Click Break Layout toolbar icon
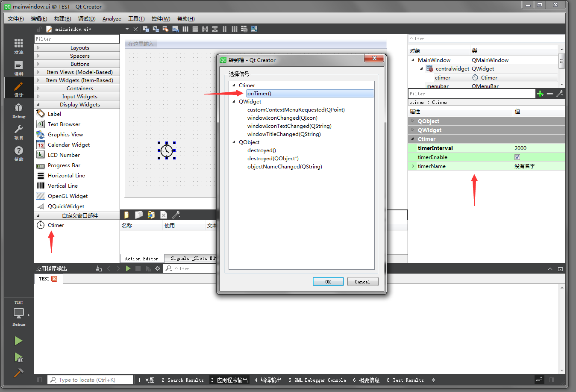Viewport: 576px width, 392px height. pos(244,29)
